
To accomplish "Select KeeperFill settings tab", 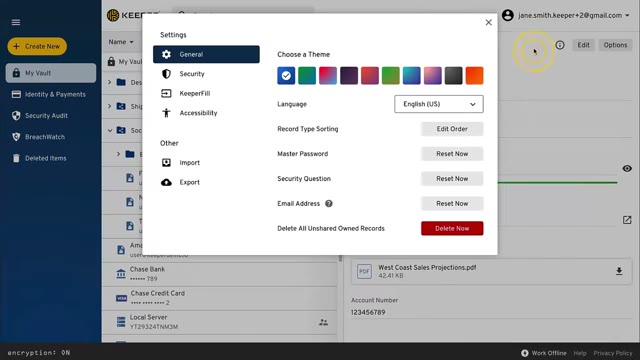I will pos(206,93).
